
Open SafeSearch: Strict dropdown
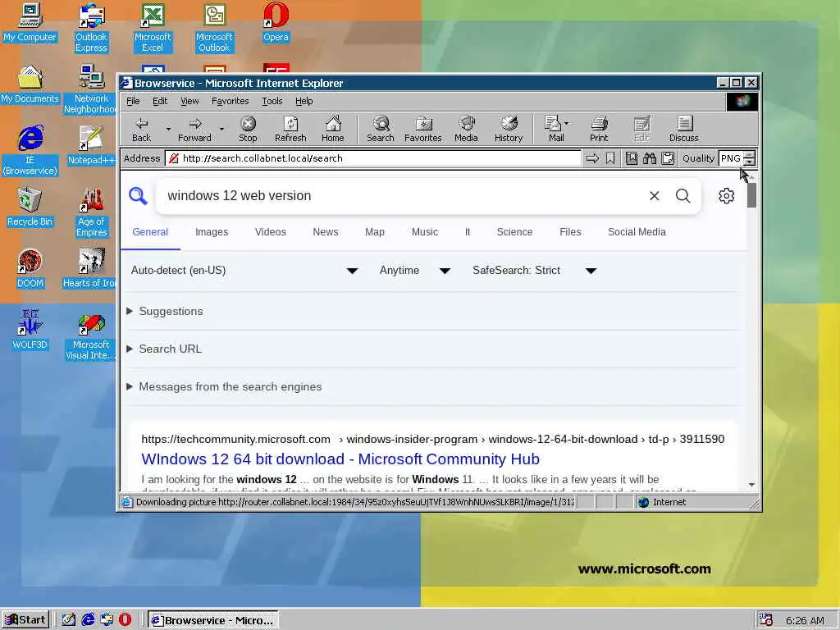click(x=535, y=271)
